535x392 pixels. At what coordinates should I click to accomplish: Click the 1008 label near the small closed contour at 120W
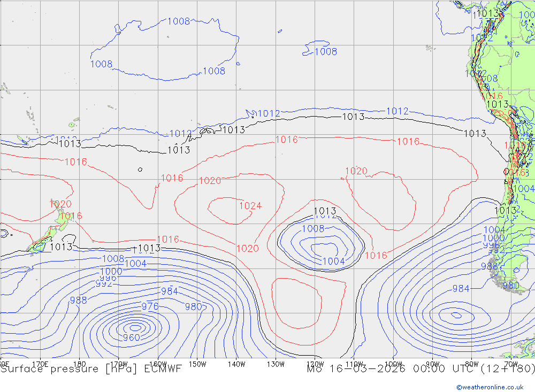pos(326,51)
